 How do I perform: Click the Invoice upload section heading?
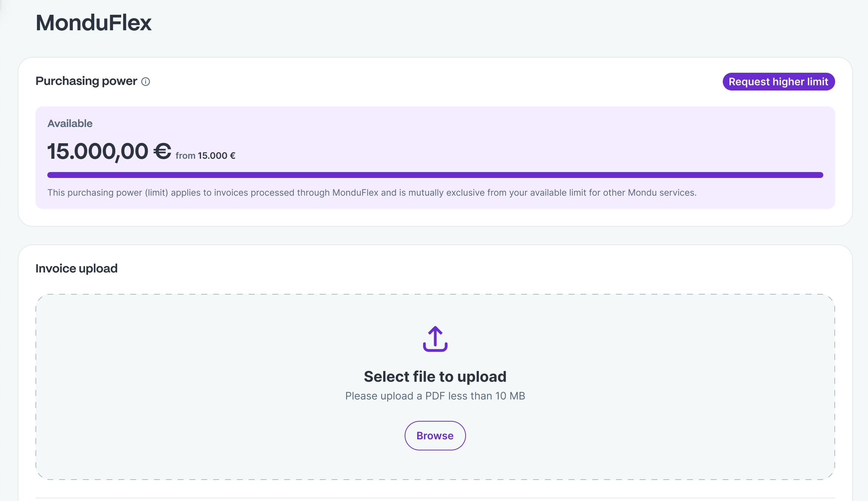coord(76,268)
